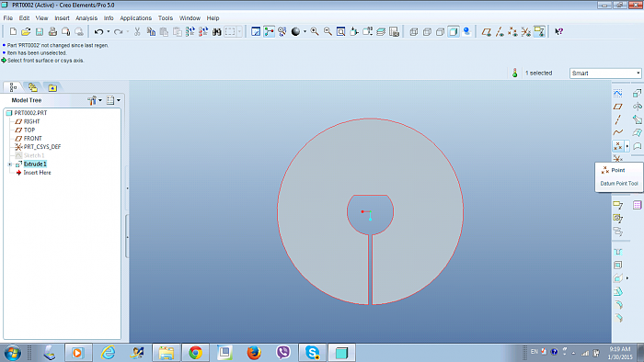Open the Edit menu
644x362 pixels.
[24, 18]
